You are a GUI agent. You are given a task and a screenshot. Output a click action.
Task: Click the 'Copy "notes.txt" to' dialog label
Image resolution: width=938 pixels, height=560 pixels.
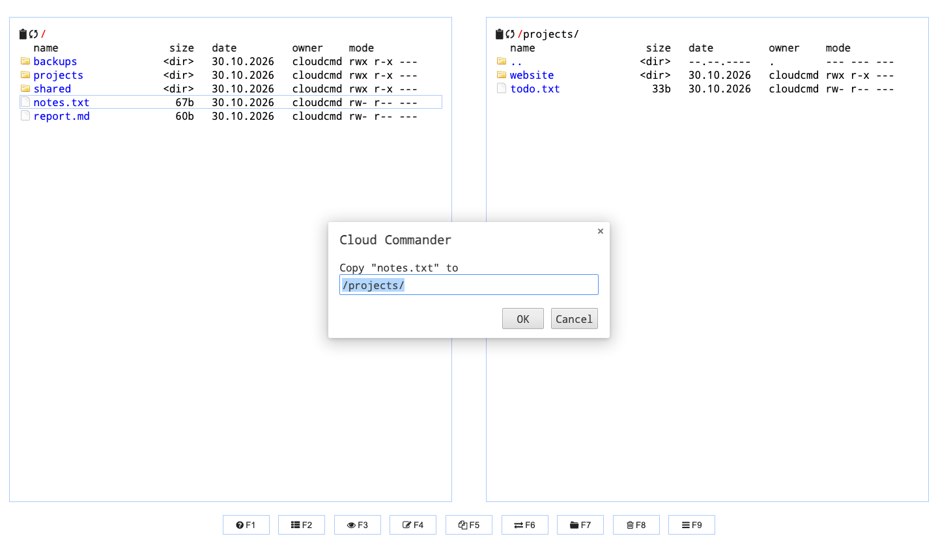(399, 268)
